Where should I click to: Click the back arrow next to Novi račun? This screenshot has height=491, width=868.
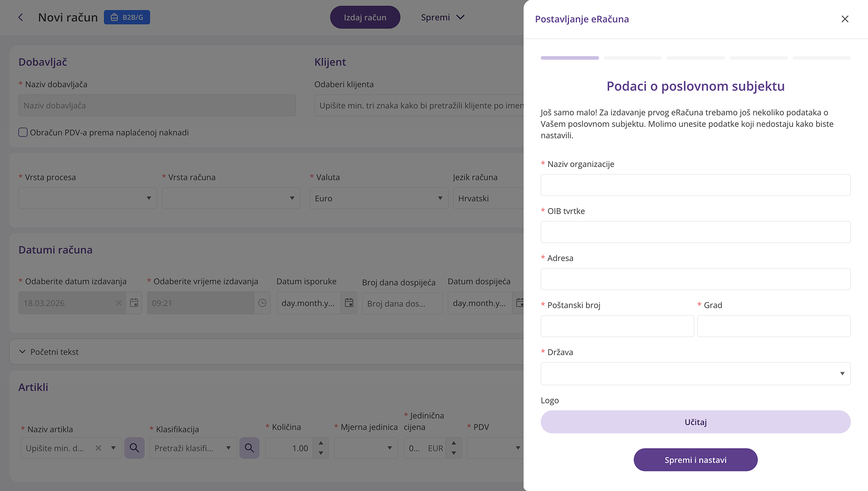pyautogui.click(x=21, y=17)
